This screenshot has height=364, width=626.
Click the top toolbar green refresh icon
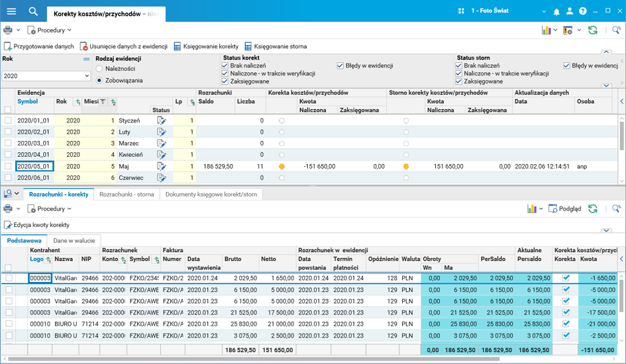[x=593, y=30]
